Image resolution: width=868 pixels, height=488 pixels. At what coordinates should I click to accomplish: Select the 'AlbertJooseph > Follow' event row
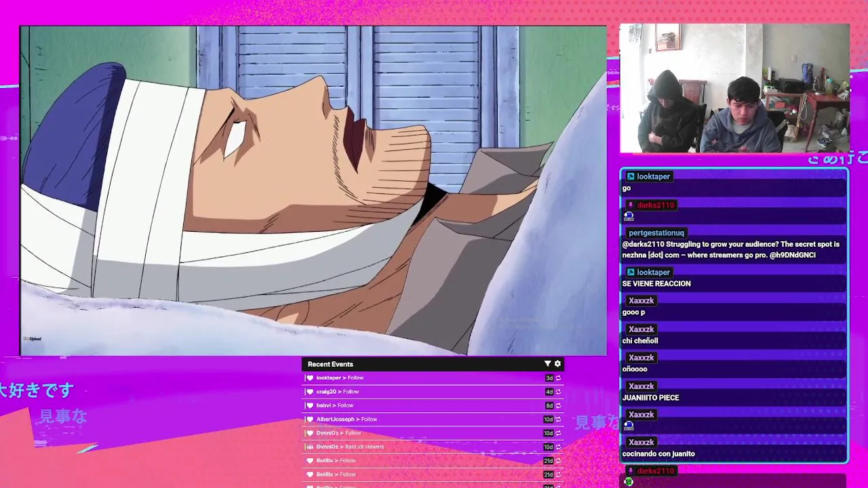(x=433, y=420)
